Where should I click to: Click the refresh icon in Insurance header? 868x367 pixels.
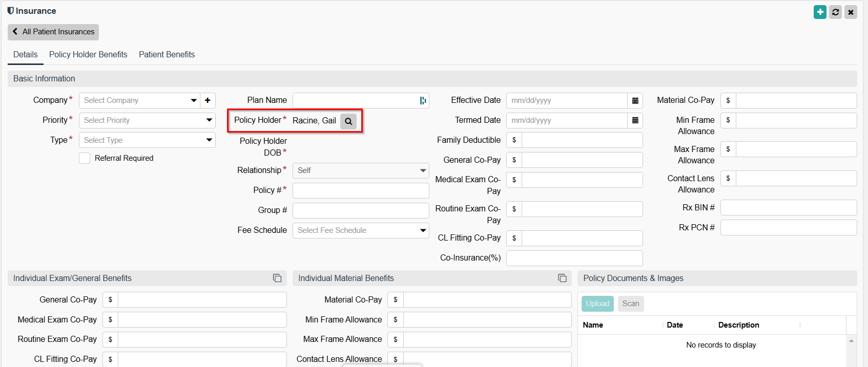[835, 12]
